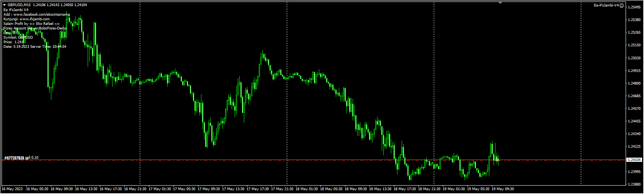644x194 pixels.
Task: Click the 1.24225 price scale label
Action: [635, 147]
